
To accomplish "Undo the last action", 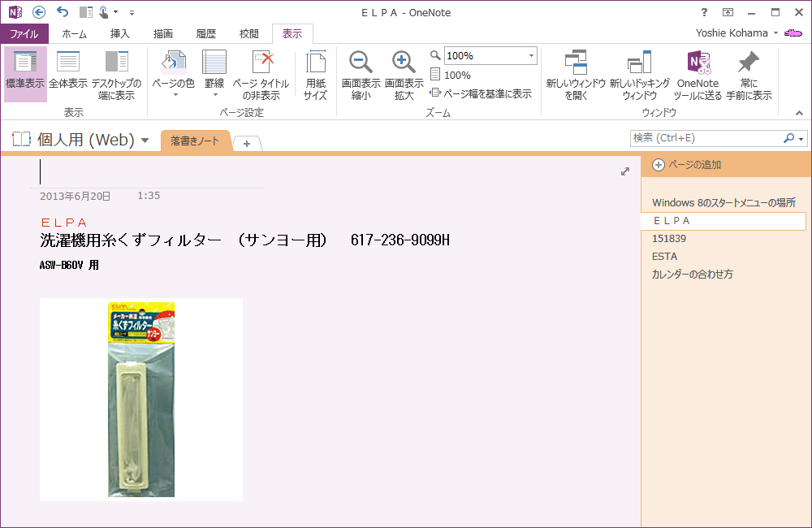I will (63, 12).
